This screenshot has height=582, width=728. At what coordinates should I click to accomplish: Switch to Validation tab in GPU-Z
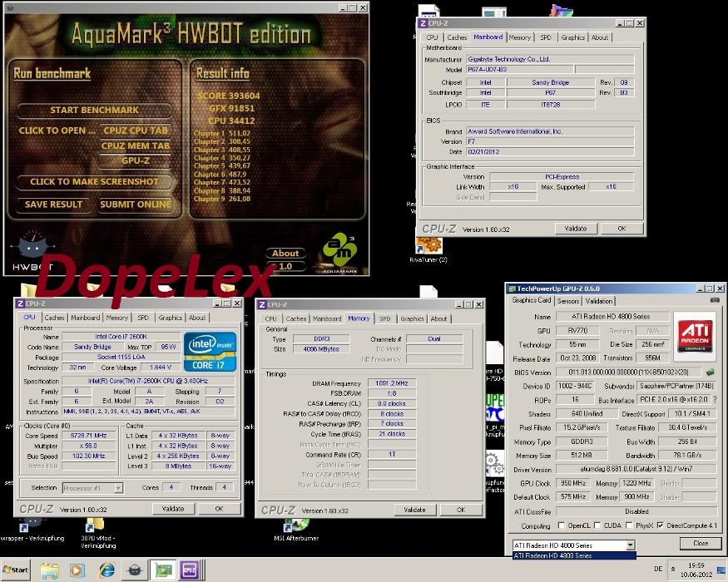(599, 301)
